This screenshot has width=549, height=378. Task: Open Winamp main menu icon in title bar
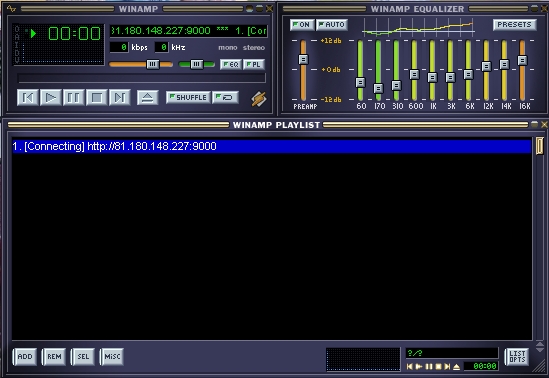coord(11,9)
